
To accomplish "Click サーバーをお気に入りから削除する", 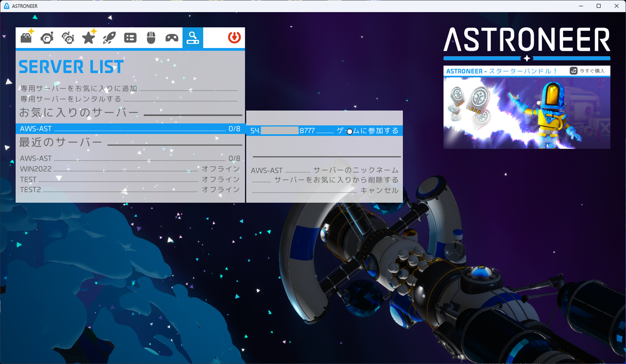I will [336, 180].
